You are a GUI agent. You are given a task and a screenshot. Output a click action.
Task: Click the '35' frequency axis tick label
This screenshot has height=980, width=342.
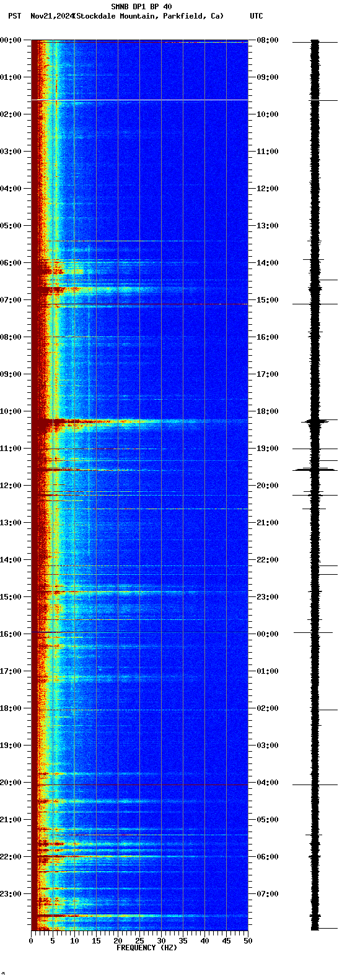point(183,941)
